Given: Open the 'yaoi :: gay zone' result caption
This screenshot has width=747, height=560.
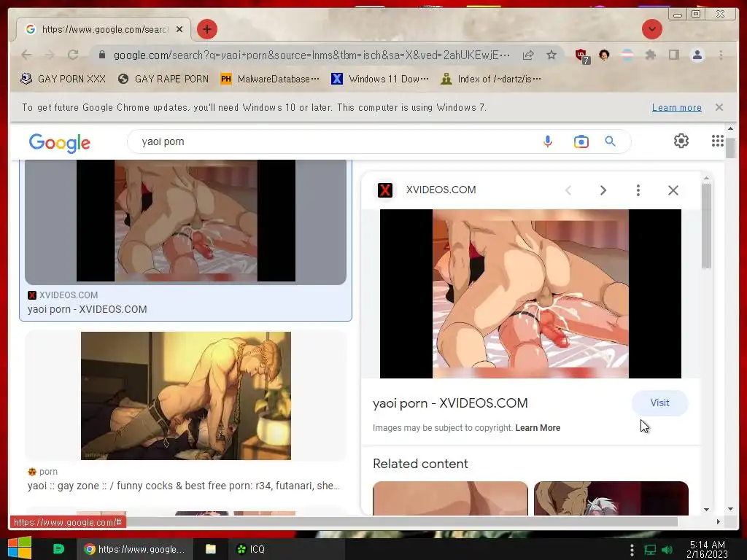Looking at the screenshot, I should click(x=183, y=486).
